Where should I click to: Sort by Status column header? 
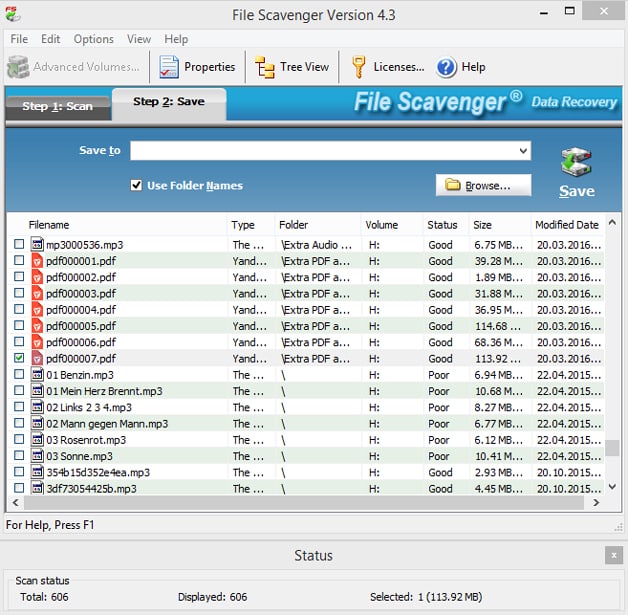pyautogui.click(x=445, y=225)
